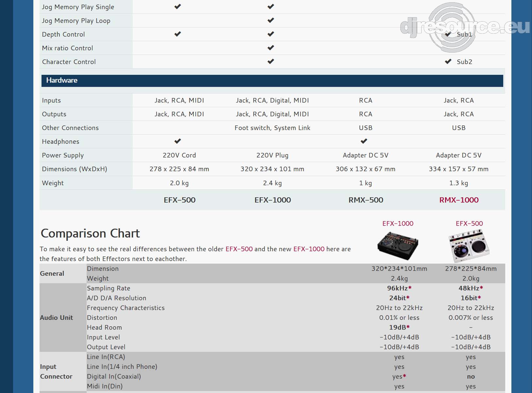The height and width of the screenshot is (393, 532).
Task: Click Headphones checkmark under EFX-500
Action: click(178, 141)
